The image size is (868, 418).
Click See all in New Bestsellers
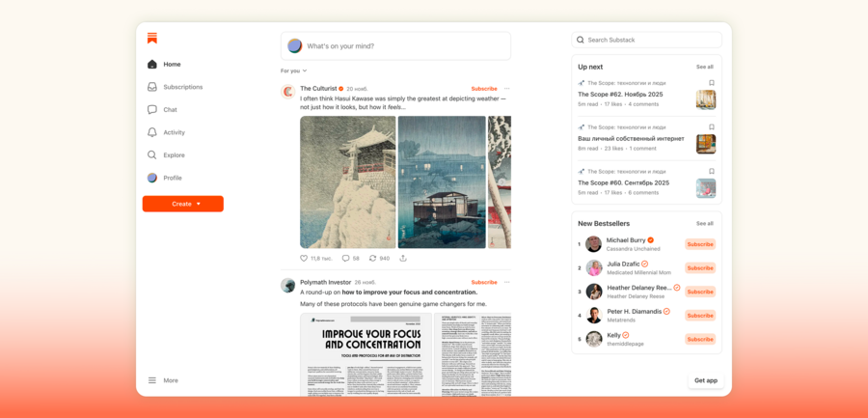coord(705,223)
